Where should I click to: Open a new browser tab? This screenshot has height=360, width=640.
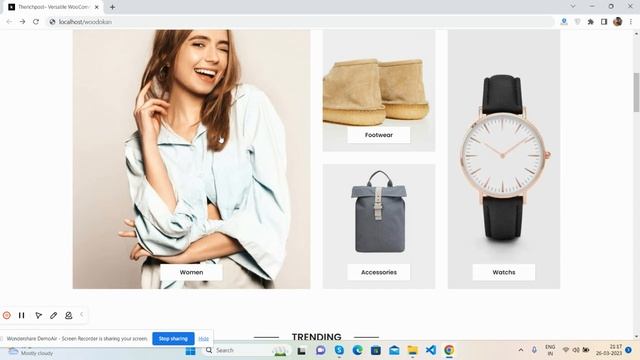(112, 7)
